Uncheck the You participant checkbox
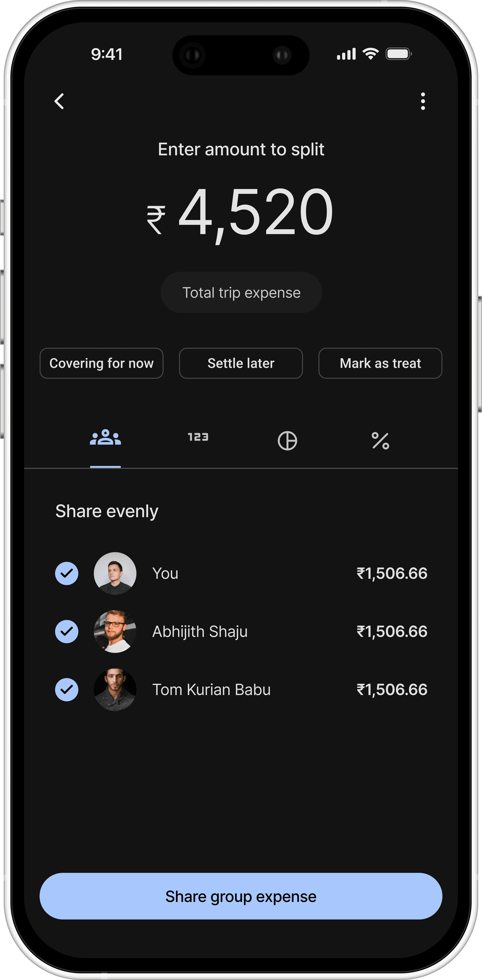Viewport: 482px width, 980px height. coord(67,573)
